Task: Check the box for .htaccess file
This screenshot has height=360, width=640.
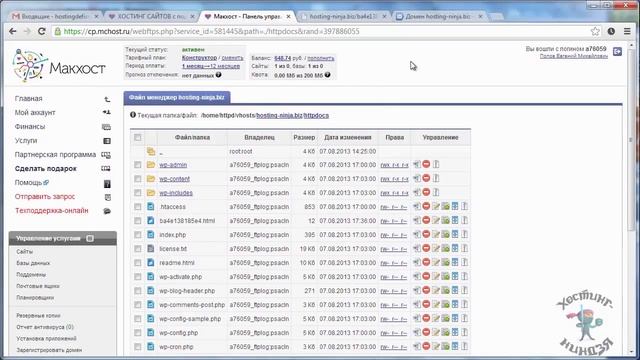Action: point(138,207)
